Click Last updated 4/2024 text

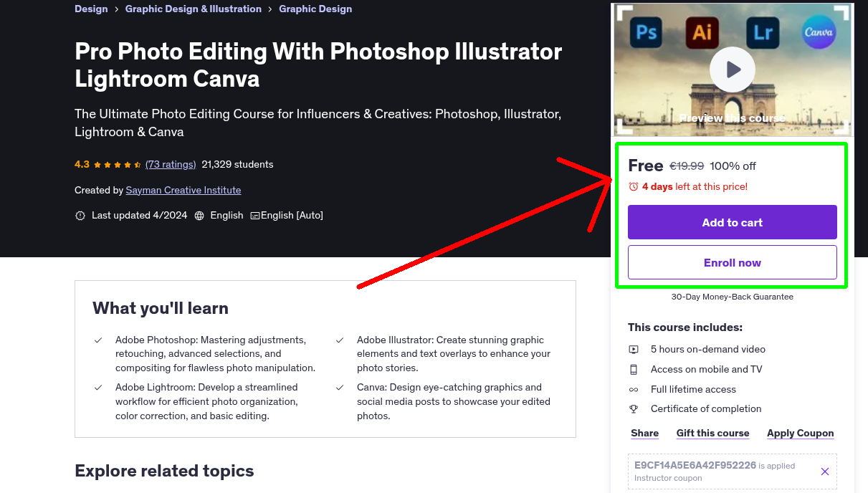click(139, 216)
